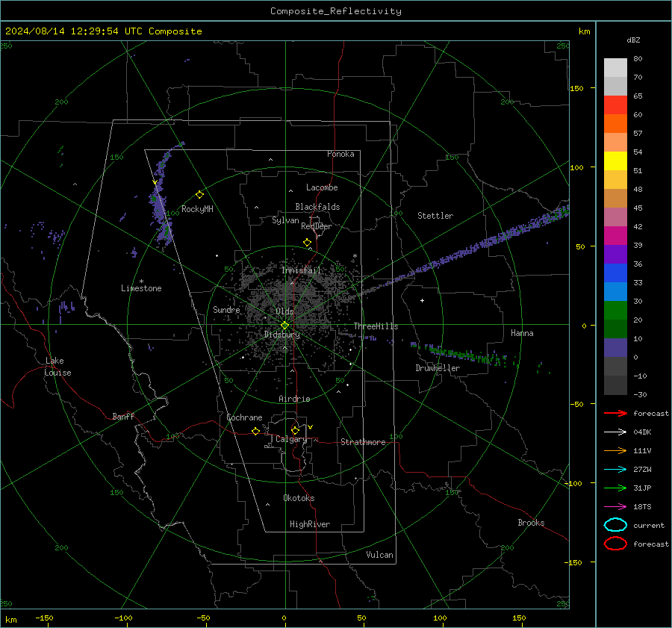Screen dimensions: 672x628
Task: Click the Cochrane label
Action: (x=244, y=417)
